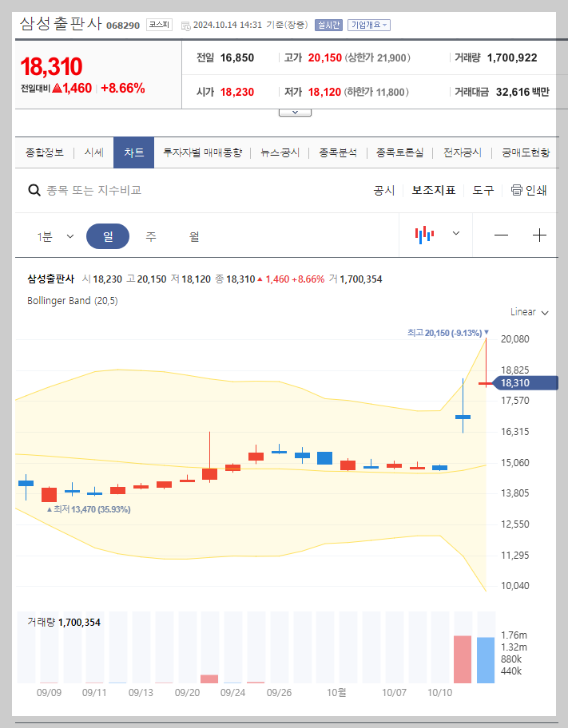Zoom out the chart with minus icon
Screen dimensions: 568x728
(501, 235)
